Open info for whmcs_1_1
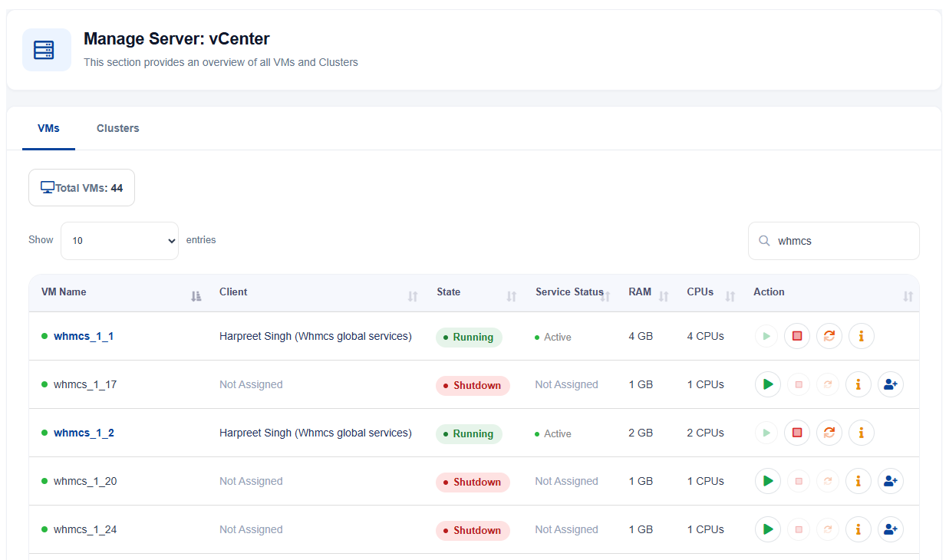Viewport: 949px width, 560px height. [861, 336]
